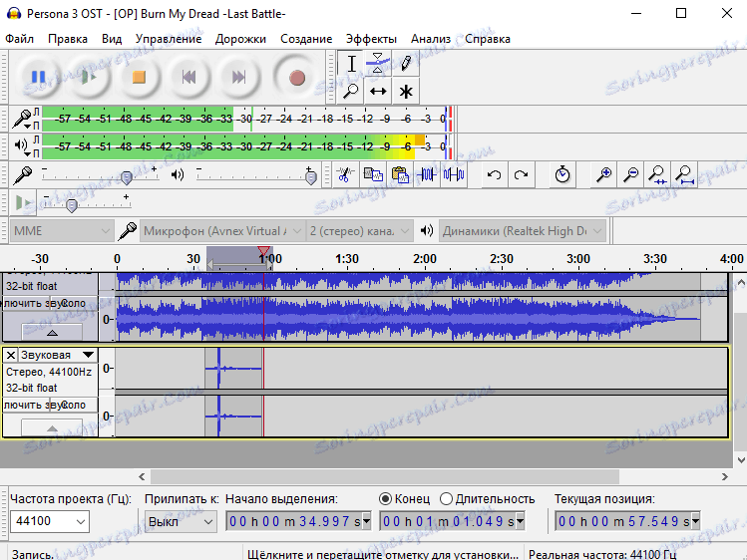Close the second track with X button
The height and width of the screenshot is (560, 747).
click(10, 355)
